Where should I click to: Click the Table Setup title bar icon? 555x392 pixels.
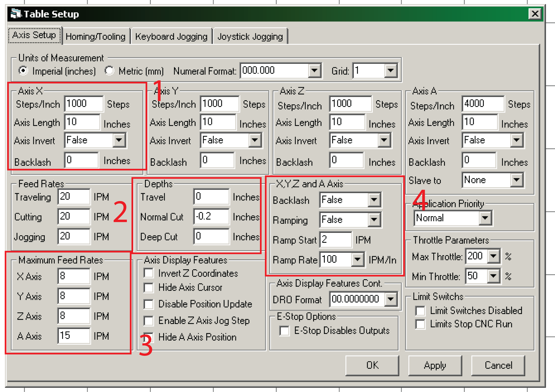click(16, 14)
